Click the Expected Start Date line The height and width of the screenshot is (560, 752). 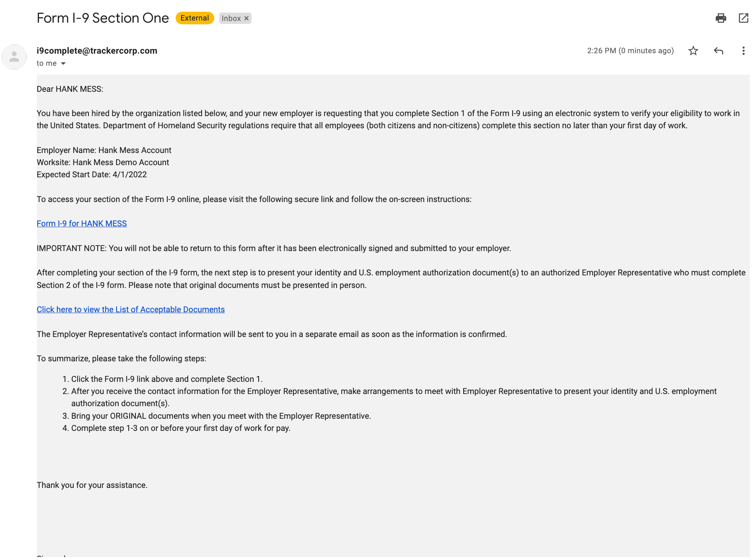[x=92, y=175]
